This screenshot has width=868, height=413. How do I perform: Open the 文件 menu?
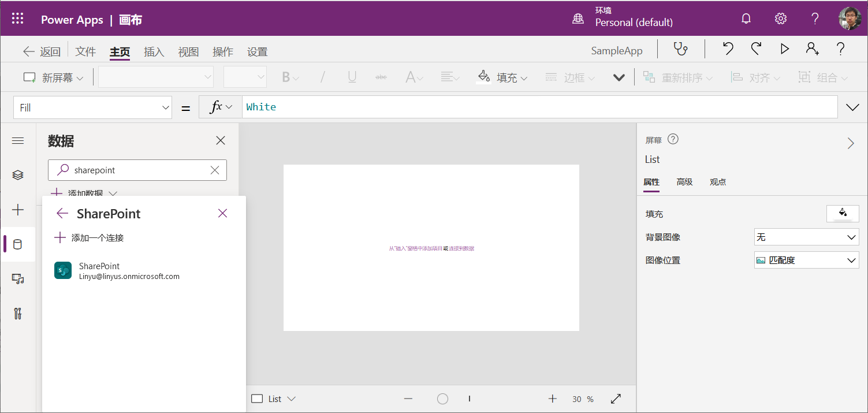pyautogui.click(x=85, y=51)
